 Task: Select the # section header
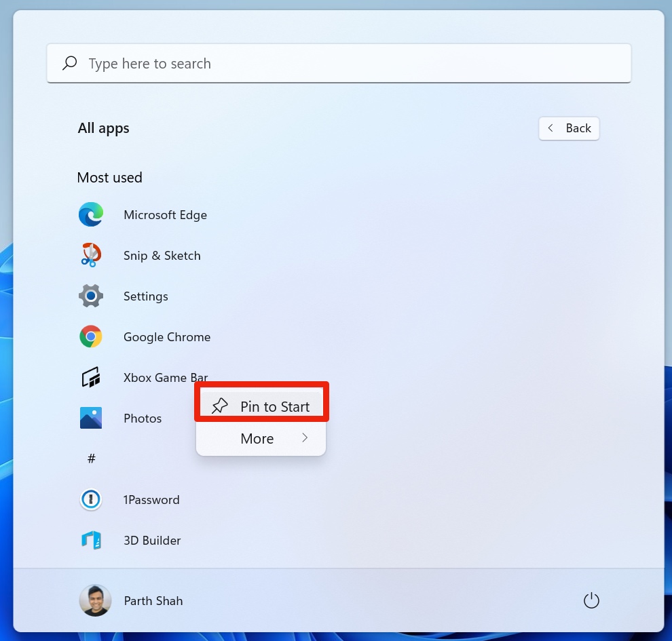point(91,459)
